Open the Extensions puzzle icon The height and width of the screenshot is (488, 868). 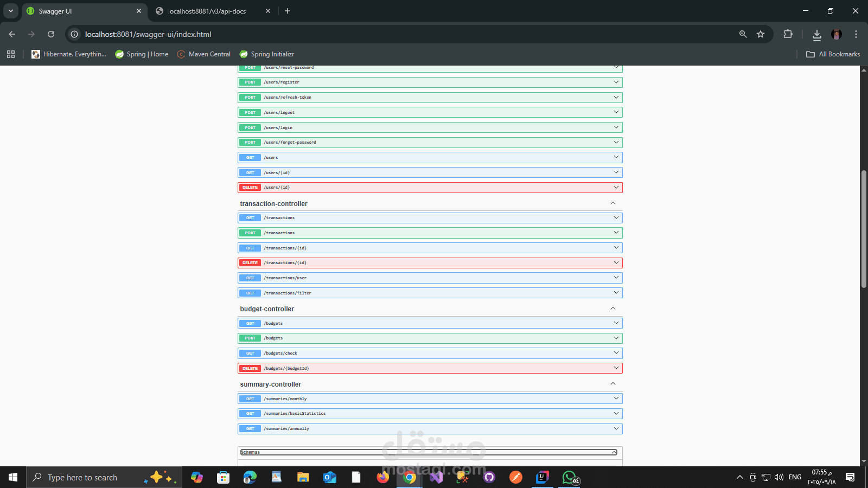coord(788,34)
